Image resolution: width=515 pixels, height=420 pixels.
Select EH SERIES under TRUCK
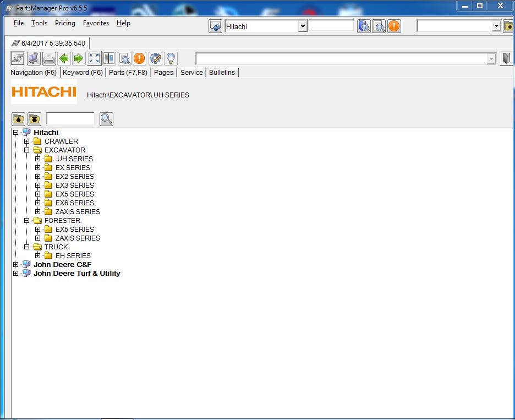click(73, 255)
